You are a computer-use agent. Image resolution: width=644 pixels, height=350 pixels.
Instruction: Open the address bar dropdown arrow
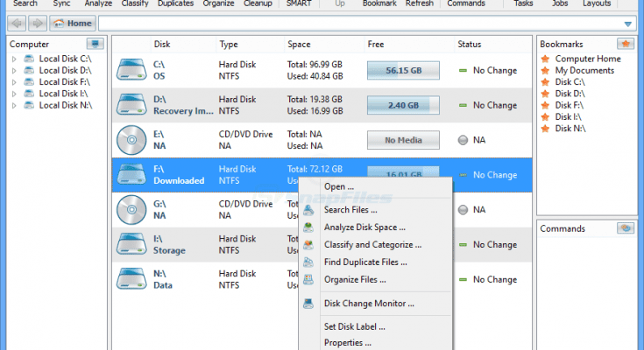pyautogui.click(x=628, y=24)
